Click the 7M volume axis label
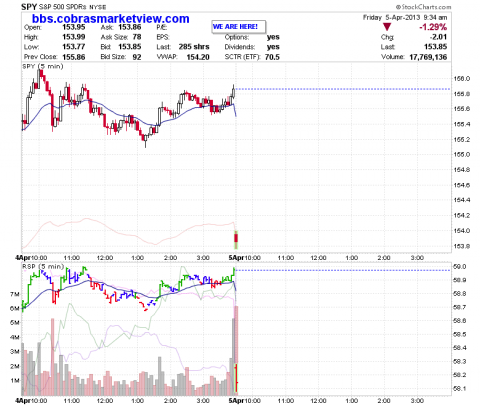 (x=15, y=294)
